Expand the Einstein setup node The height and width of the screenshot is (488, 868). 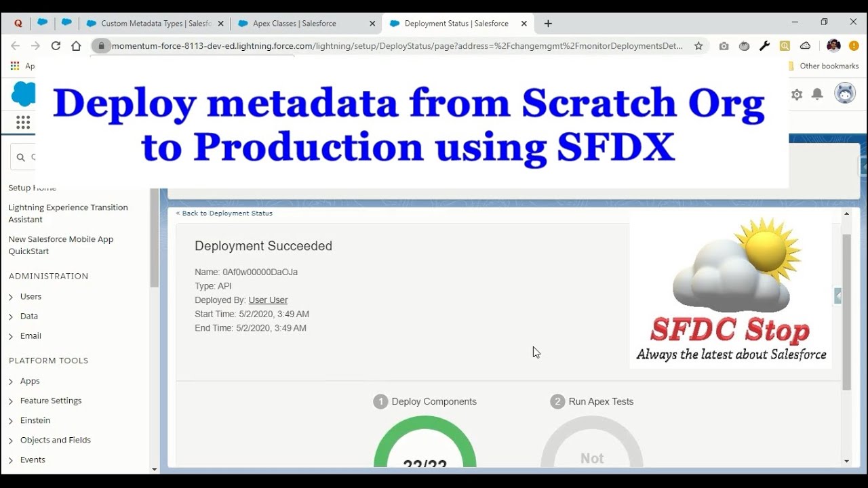pyautogui.click(x=11, y=421)
